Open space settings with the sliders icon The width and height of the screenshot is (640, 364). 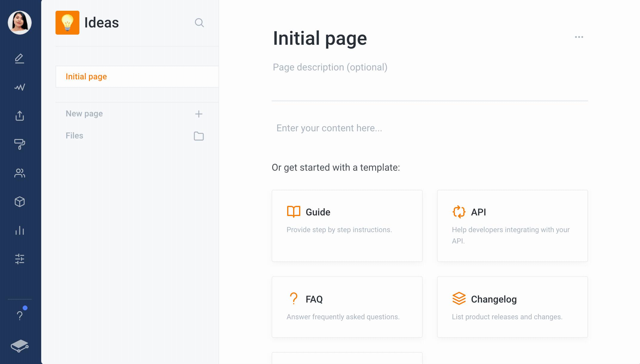[x=19, y=259]
